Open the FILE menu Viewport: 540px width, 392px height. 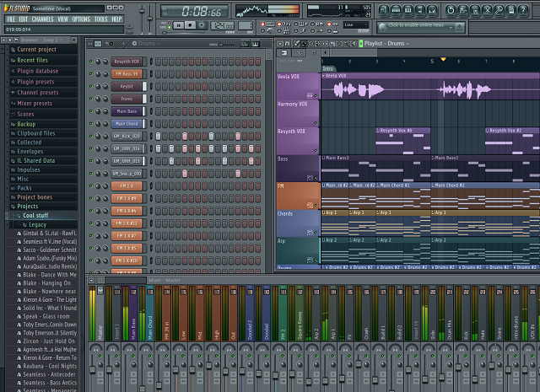coord(11,19)
